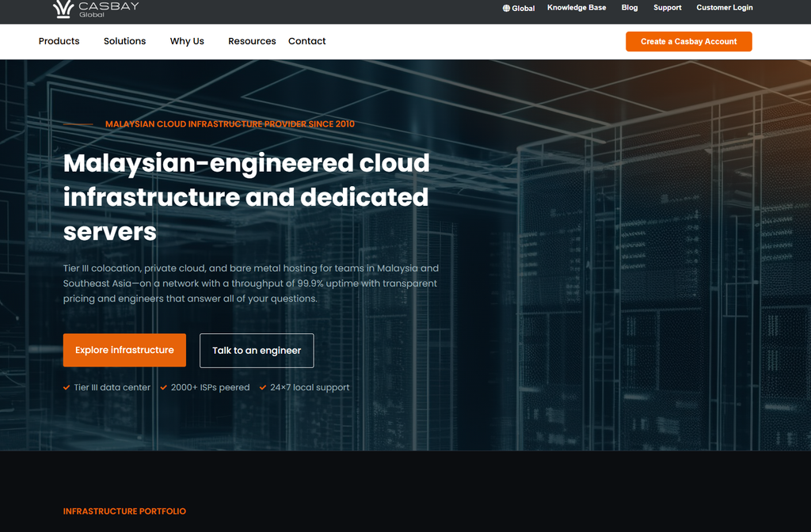Open the Support link in top bar
This screenshot has height=532, width=811.
[667, 8]
